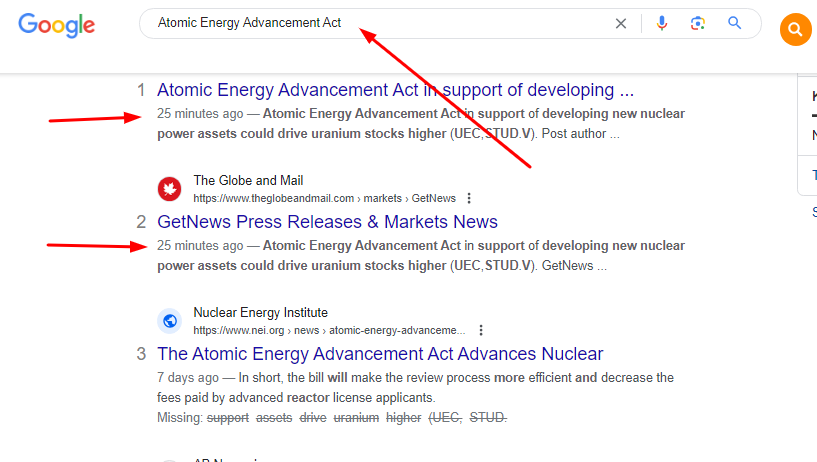Click the orange circular search icon
Viewport: 817px width, 462px height.
click(795, 30)
